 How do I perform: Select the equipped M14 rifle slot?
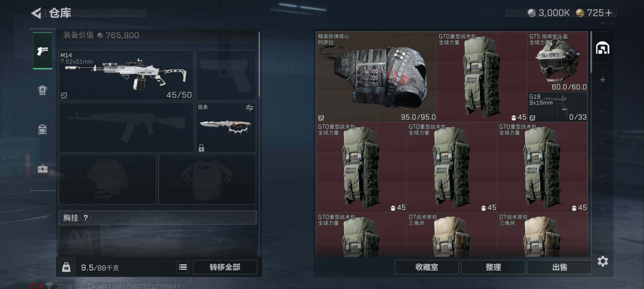coord(126,75)
